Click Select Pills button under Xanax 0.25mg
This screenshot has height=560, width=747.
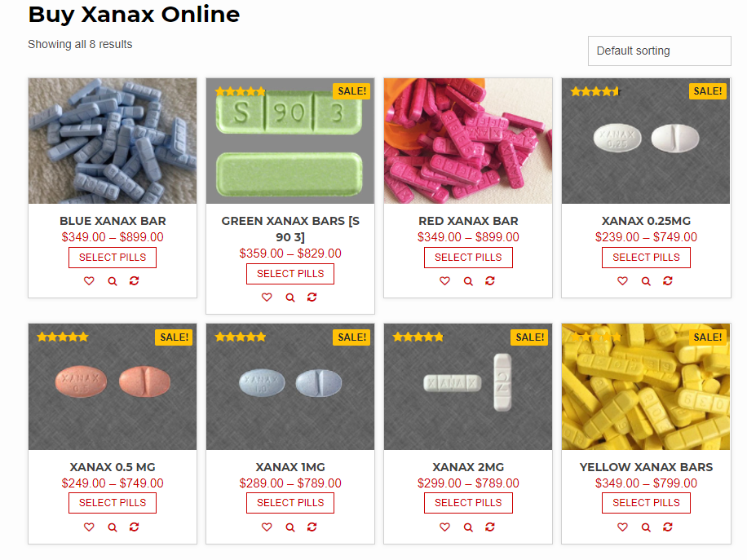pos(646,258)
